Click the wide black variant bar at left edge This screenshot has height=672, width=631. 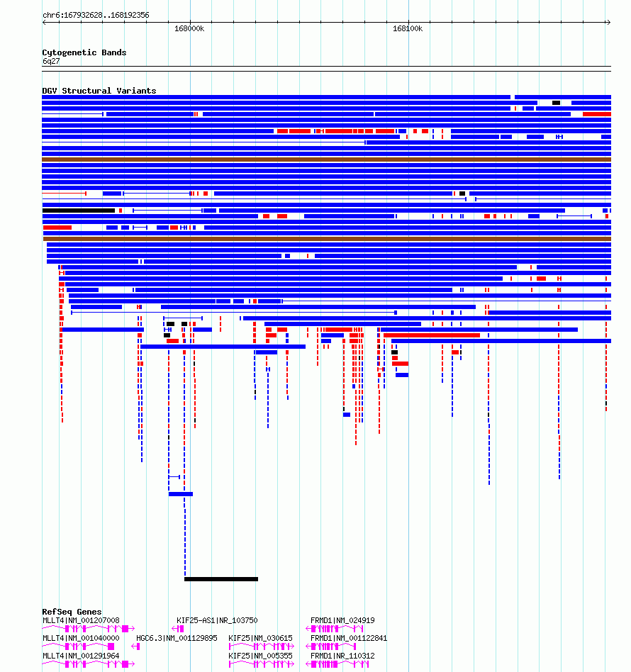79,211
